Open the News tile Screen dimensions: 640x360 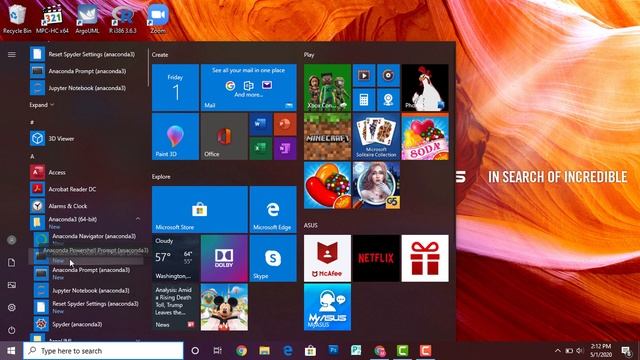(176, 307)
